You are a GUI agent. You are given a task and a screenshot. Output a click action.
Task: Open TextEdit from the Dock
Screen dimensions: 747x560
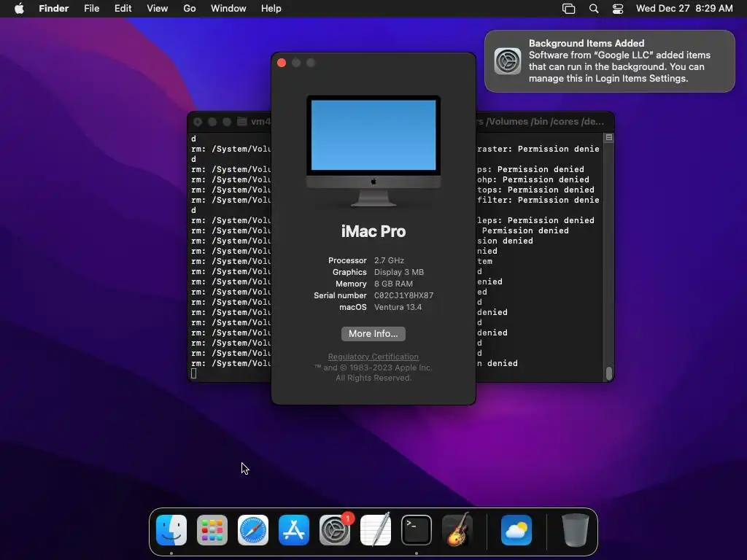click(376, 530)
